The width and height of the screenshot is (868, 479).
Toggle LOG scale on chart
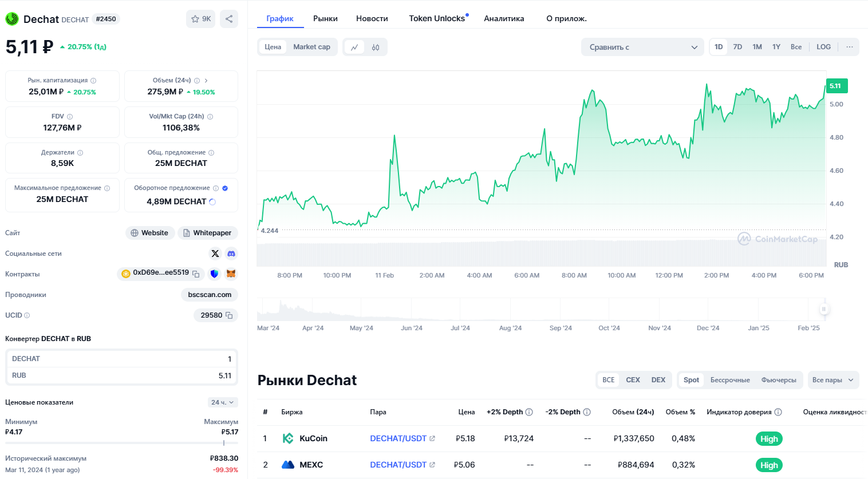823,47
